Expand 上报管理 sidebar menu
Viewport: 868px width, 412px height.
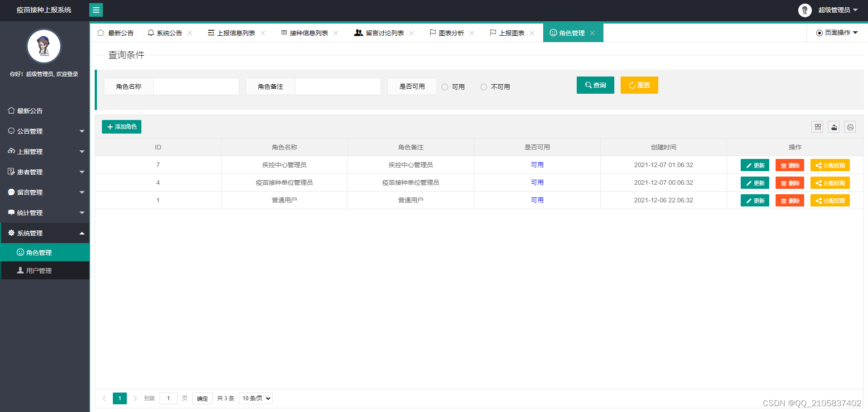coord(45,152)
